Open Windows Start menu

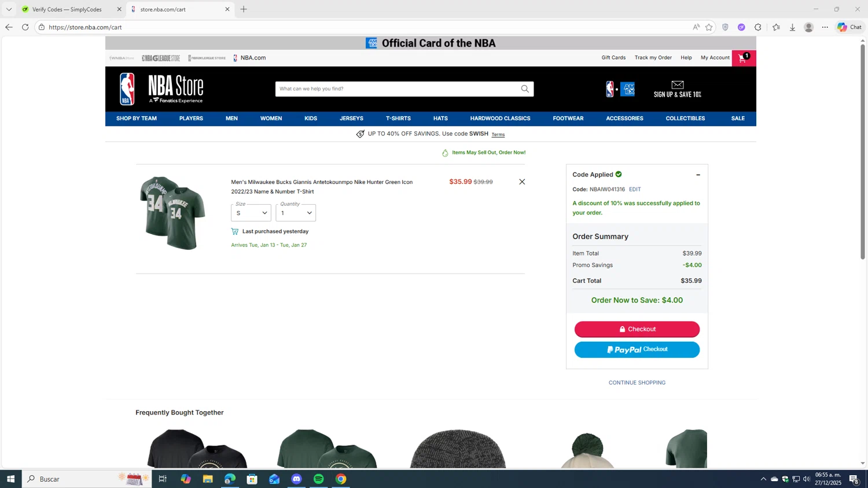click(10, 479)
